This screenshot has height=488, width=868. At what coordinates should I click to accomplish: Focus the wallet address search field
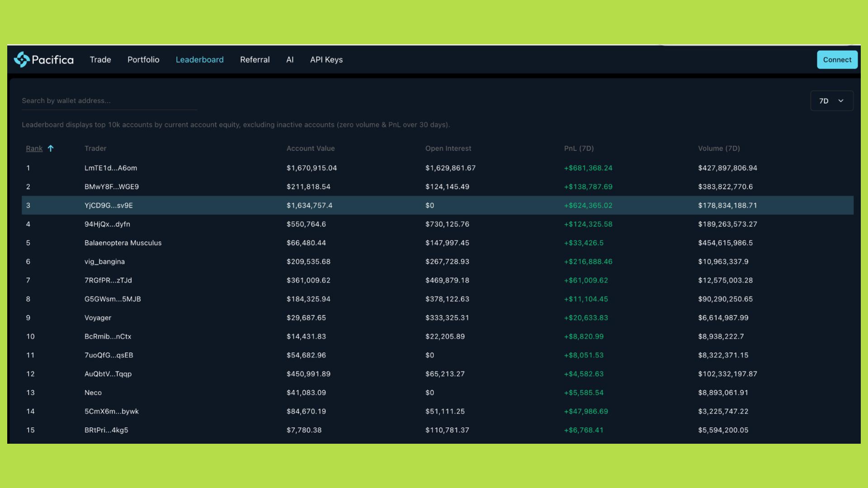(x=108, y=101)
